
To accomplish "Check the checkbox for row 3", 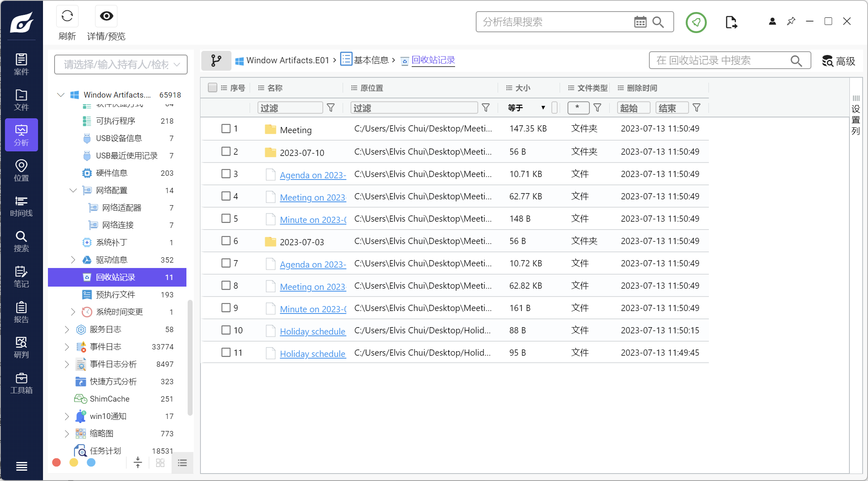I will point(226,174).
